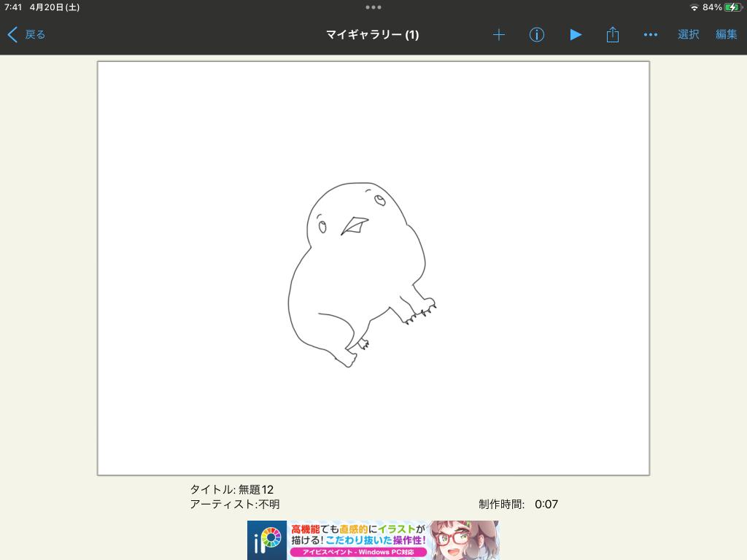Open the three-dot more options menu
Image resolution: width=747 pixels, height=560 pixels.
651,34
